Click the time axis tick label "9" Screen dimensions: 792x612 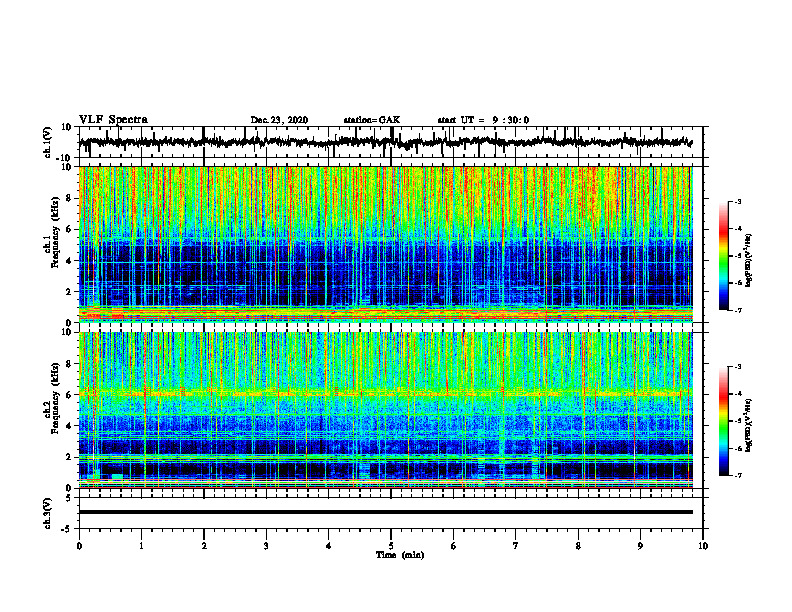point(640,546)
